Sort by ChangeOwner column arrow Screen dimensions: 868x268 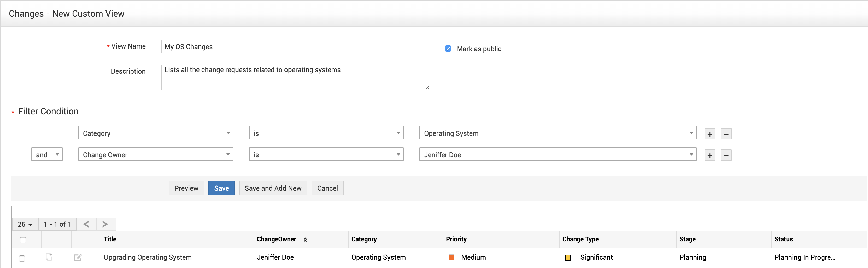(305, 240)
